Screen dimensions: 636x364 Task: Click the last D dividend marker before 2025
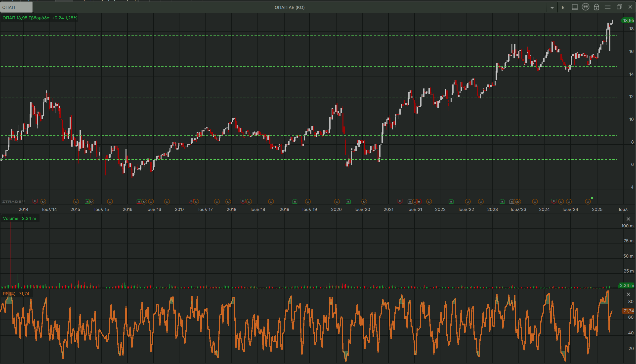coord(588,202)
